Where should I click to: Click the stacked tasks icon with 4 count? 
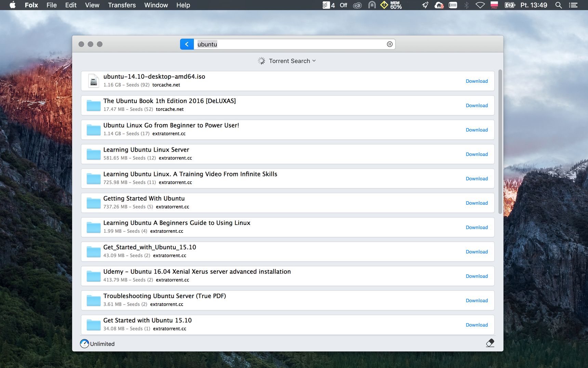point(329,5)
